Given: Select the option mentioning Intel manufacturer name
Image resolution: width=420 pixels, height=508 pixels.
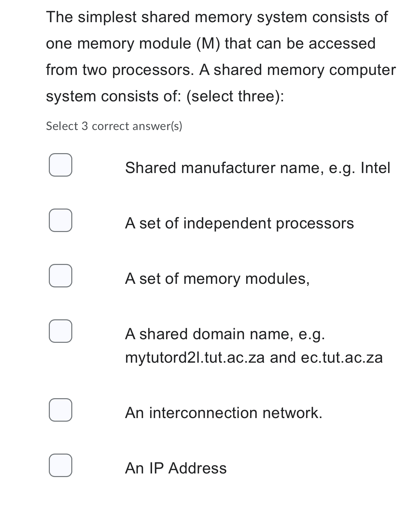Looking at the screenshot, I should tap(258, 167).
